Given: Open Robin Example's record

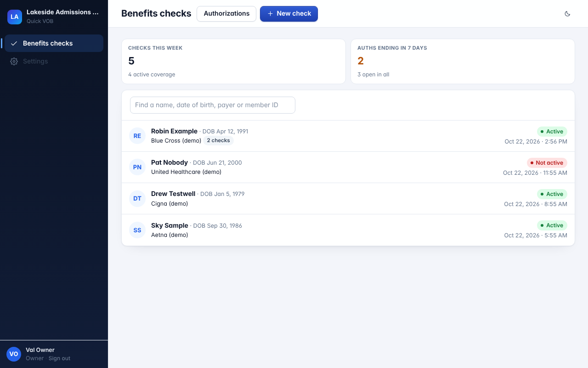Looking at the screenshot, I should click(348, 136).
